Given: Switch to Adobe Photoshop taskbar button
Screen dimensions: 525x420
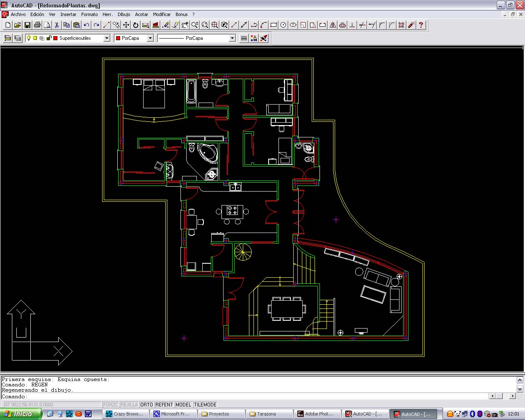Looking at the screenshot, I should [318, 414].
